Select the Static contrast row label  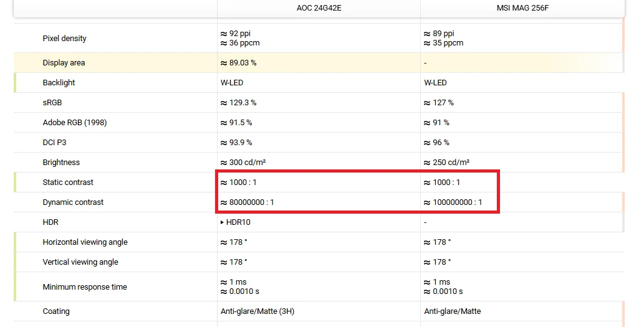[68, 182]
